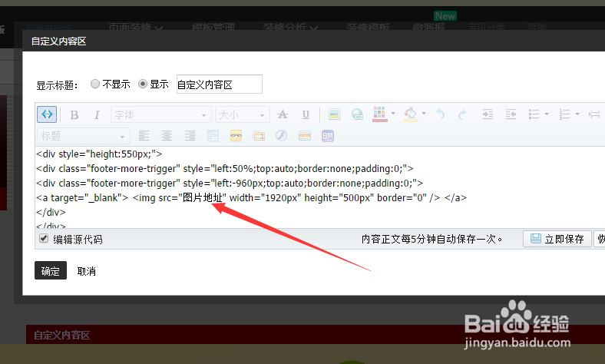Open 宝贝分类 menu in background page
Viewport: 605px width, 364px height.
[486, 27]
